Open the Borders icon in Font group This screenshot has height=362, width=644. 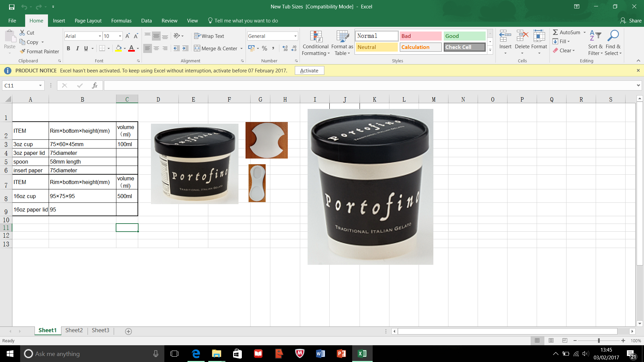click(102, 48)
